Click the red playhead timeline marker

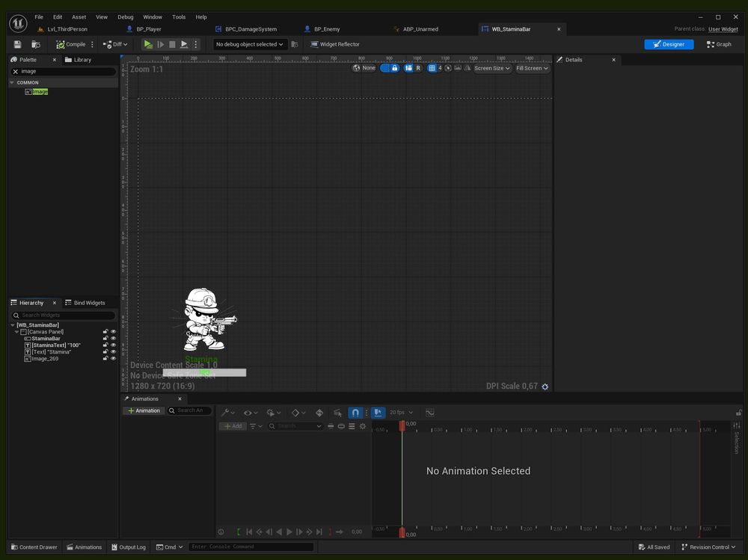[402, 425]
